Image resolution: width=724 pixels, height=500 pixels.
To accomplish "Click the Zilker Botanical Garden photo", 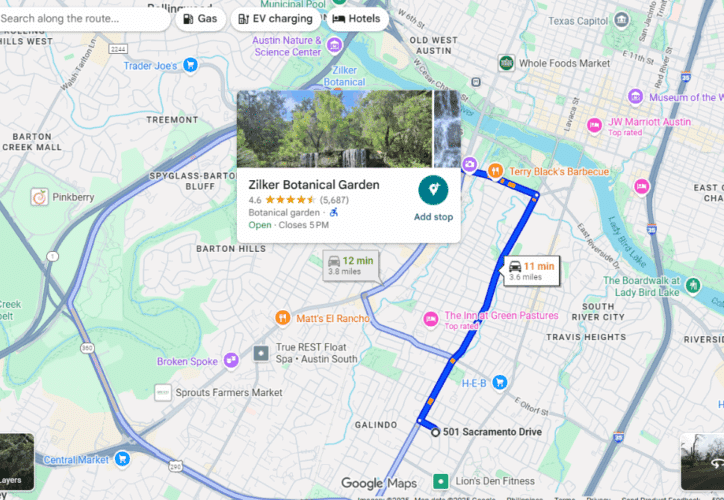I will pyautogui.click(x=334, y=129).
